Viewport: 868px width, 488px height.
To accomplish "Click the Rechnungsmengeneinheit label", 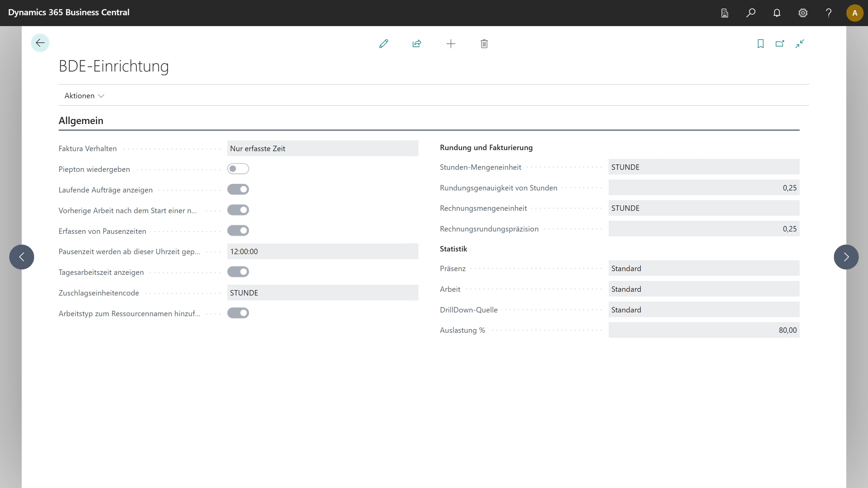I will click(484, 208).
